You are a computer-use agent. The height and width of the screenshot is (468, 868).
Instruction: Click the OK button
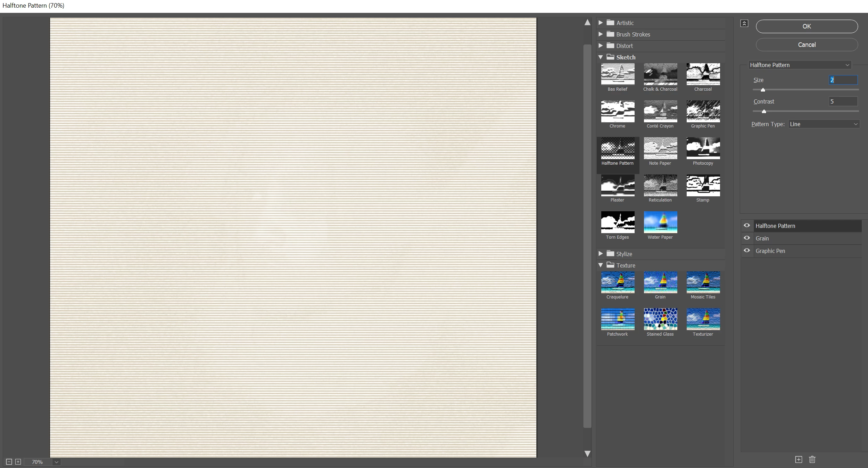[x=807, y=26]
